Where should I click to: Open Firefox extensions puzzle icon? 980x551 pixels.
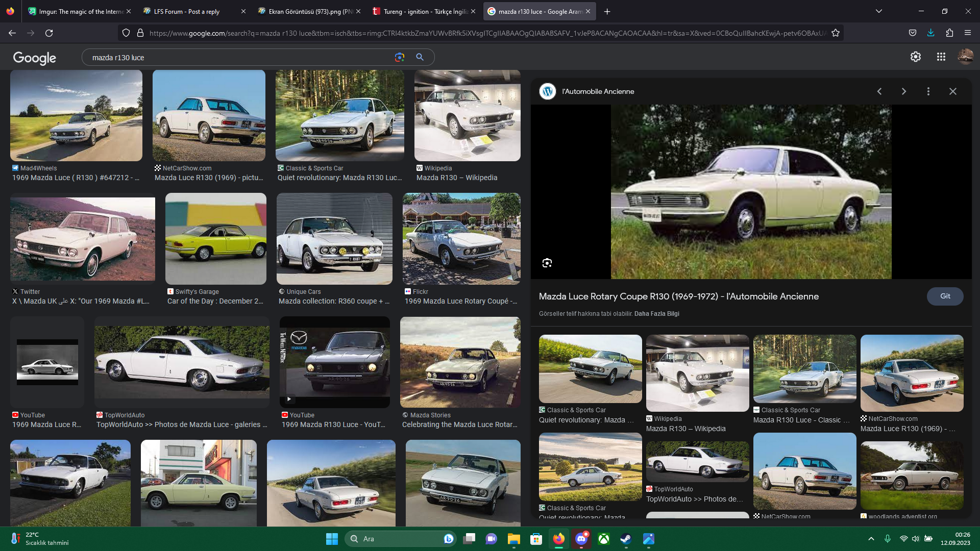[949, 33]
